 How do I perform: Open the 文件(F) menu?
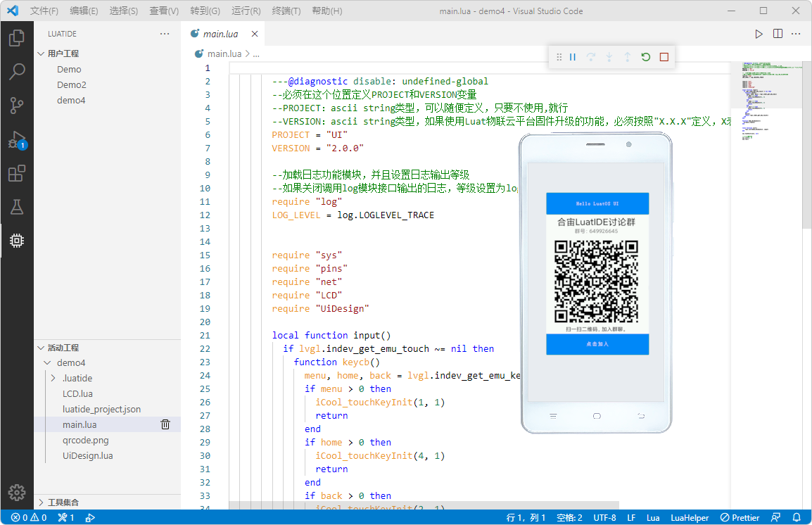coord(44,11)
